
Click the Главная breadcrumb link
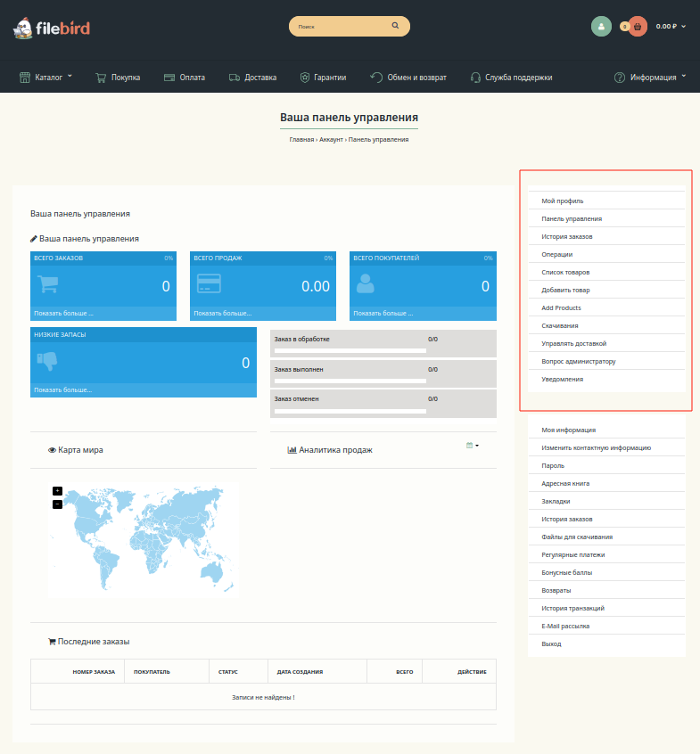click(301, 140)
